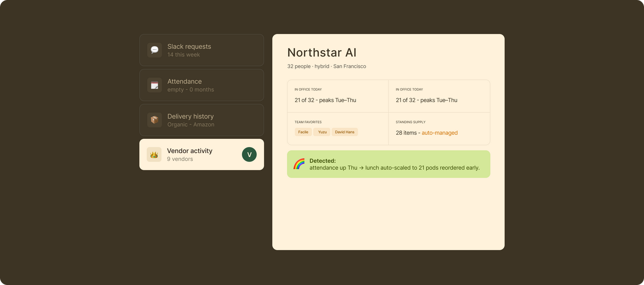Image resolution: width=644 pixels, height=285 pixels.
Task: Click the STANDING SUPPLY label
Action: coord(411,122)
